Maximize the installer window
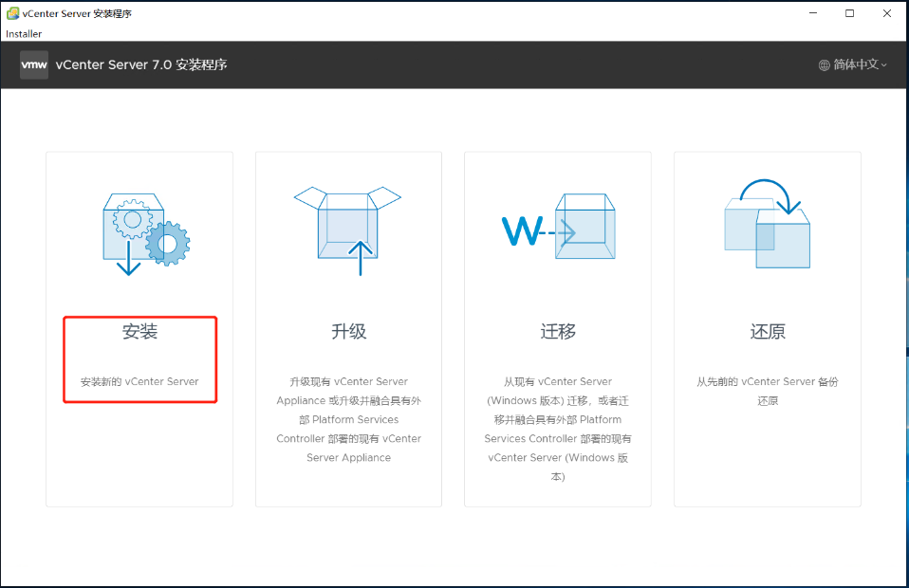This screenshot has width=909, height=588. (x=850, y=13)
